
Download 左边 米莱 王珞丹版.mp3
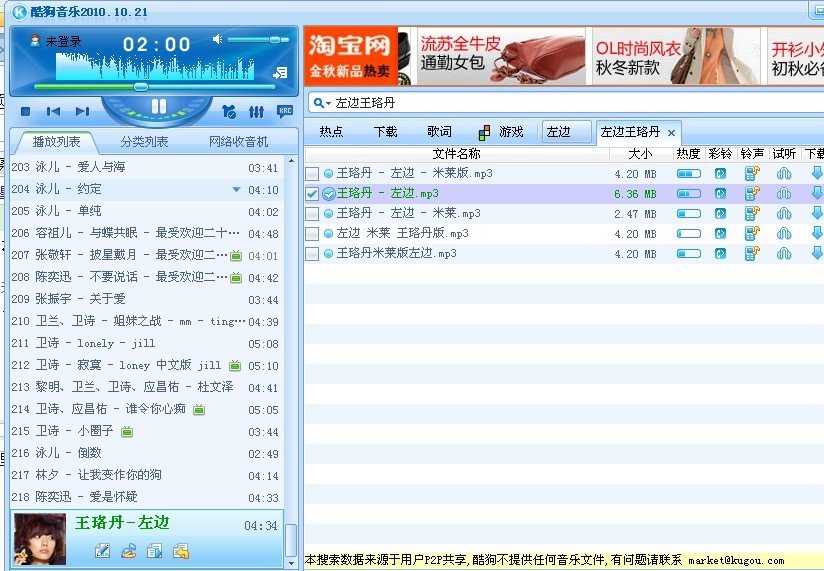click(x=817, y=233)
